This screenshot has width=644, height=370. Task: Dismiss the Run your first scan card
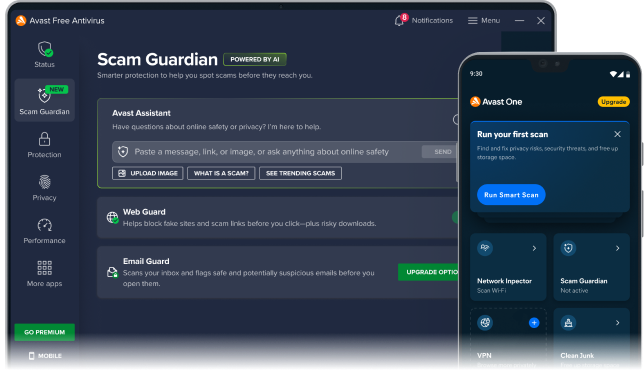[x=617, y=134]
